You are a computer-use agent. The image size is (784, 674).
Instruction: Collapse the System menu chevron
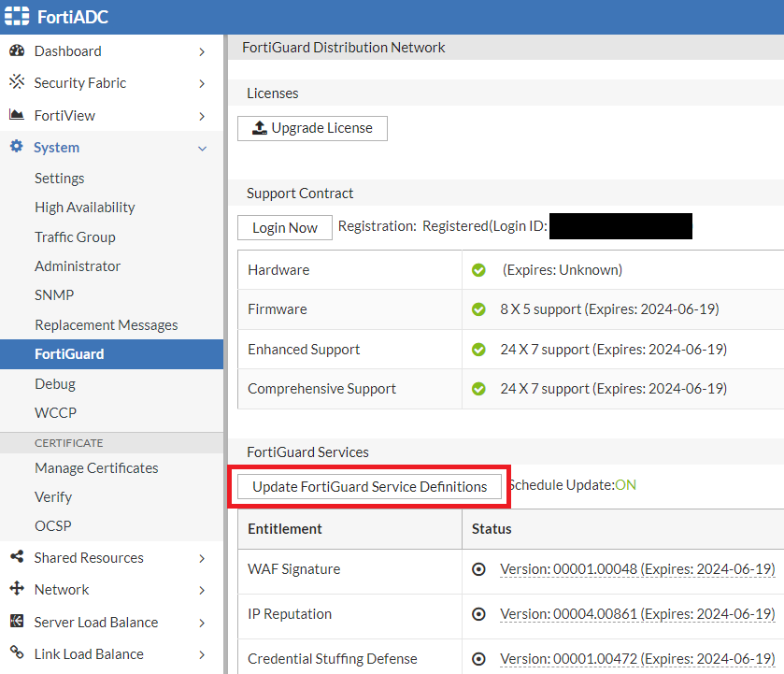click(x=202, y=148)
